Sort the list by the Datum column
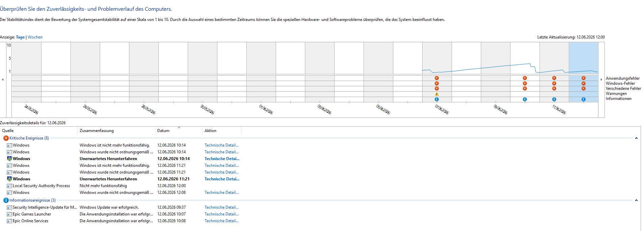The image size is (644, 231). point(179,131)
